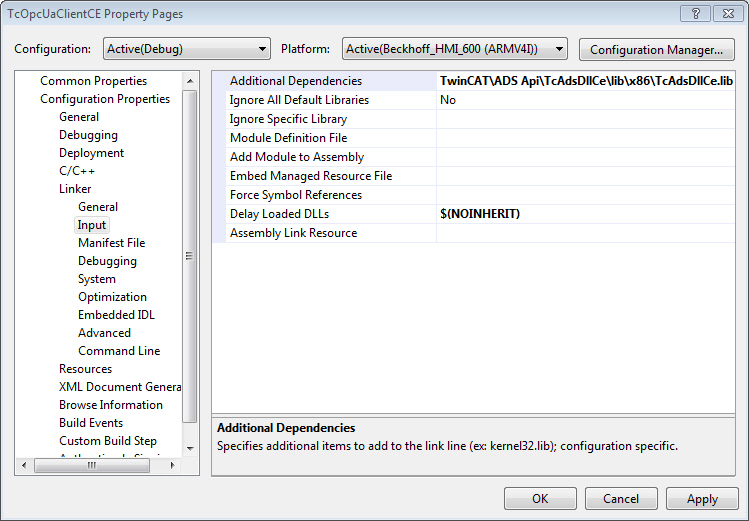Select Module Definition File property
749x521 pixels.
pyautogui.click(x=332, y=138)
